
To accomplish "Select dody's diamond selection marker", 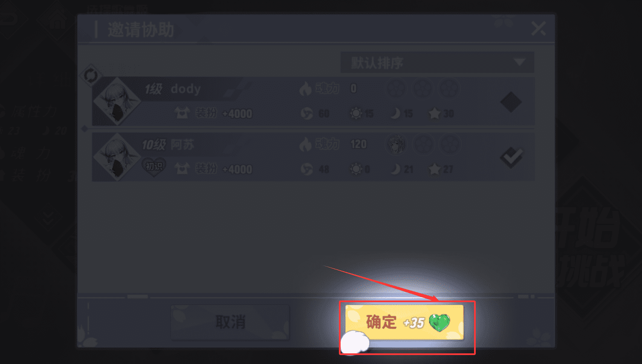I will [x=511, y=102].
